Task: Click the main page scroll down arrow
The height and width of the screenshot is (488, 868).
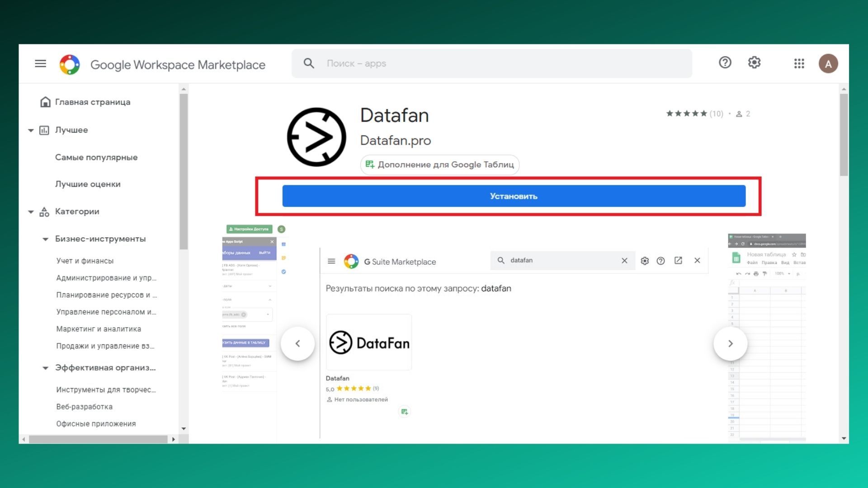Action: point(844,438)
